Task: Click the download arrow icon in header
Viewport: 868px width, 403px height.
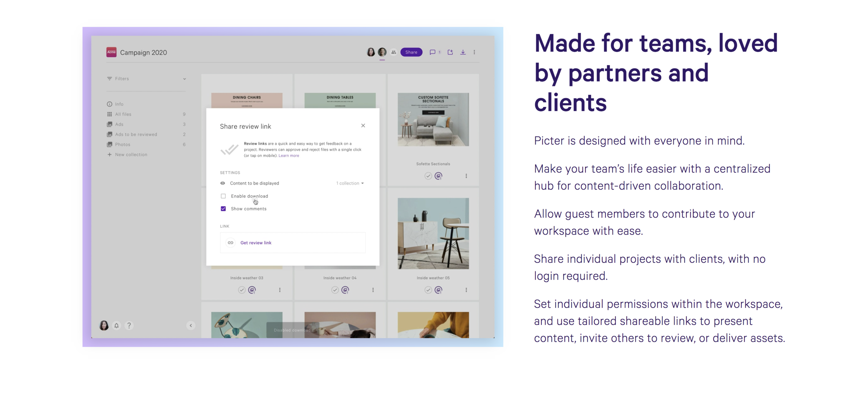Action: [463, 52]
